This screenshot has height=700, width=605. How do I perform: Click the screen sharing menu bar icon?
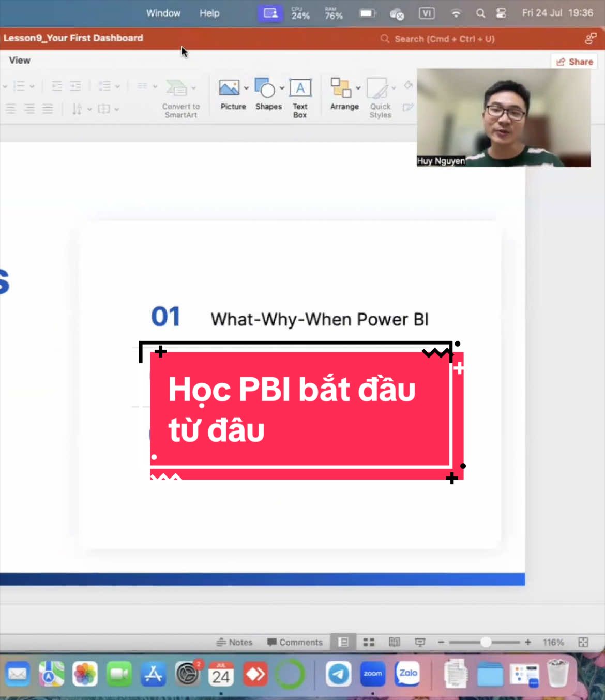click(x=270, y=13)
